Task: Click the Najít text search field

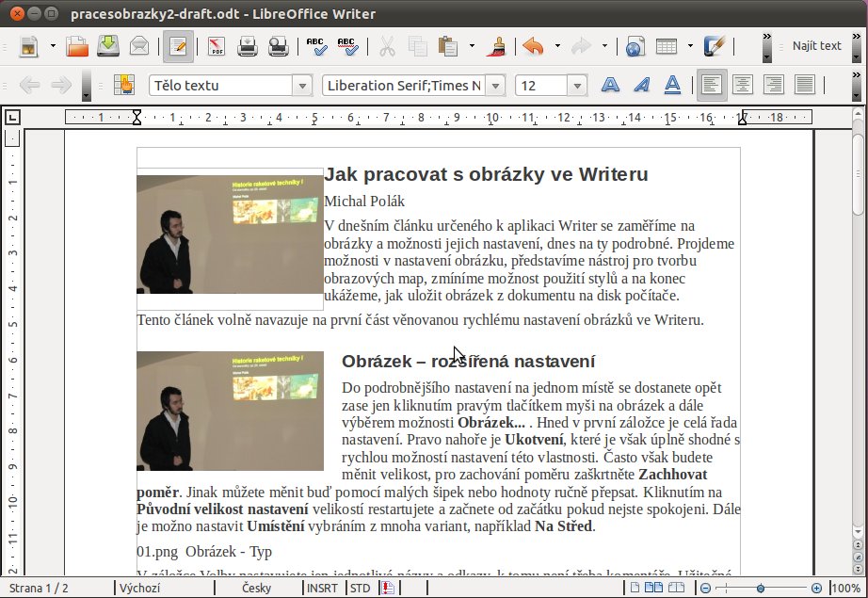Action: [816, 46]
